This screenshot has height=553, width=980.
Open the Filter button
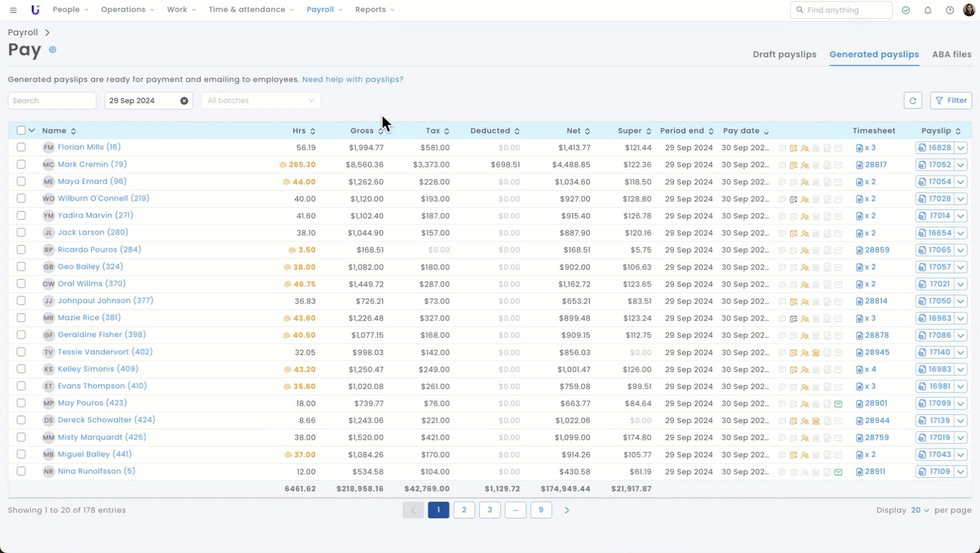(x=951, y=101)
